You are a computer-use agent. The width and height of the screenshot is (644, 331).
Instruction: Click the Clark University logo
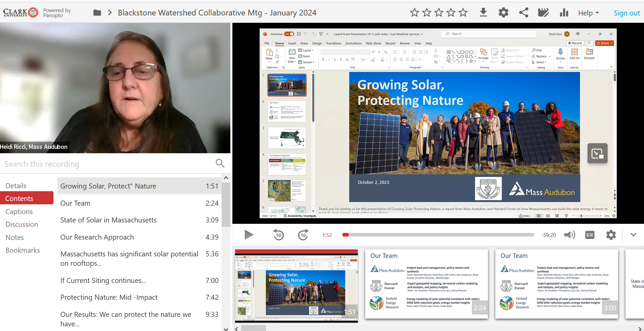[21, 13]
